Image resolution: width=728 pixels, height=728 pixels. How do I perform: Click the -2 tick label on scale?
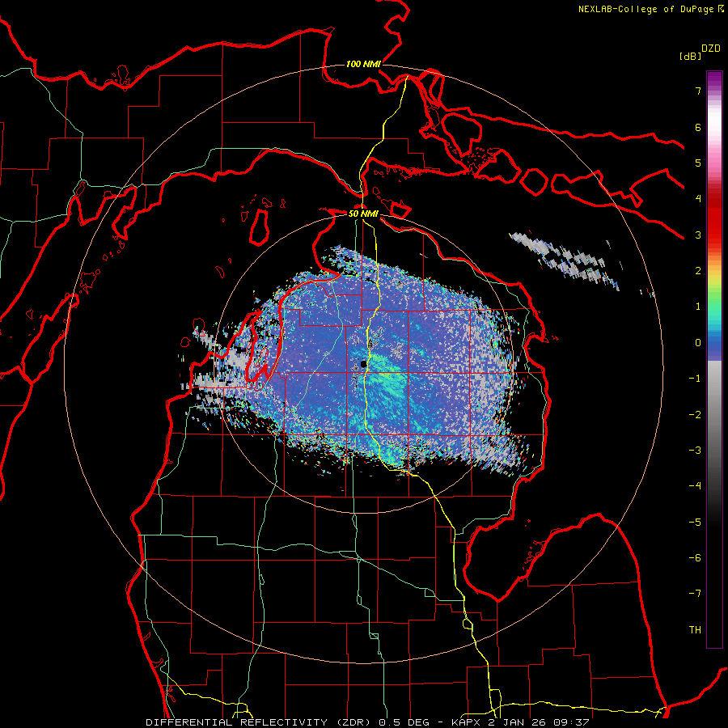(x=695, y=415)
